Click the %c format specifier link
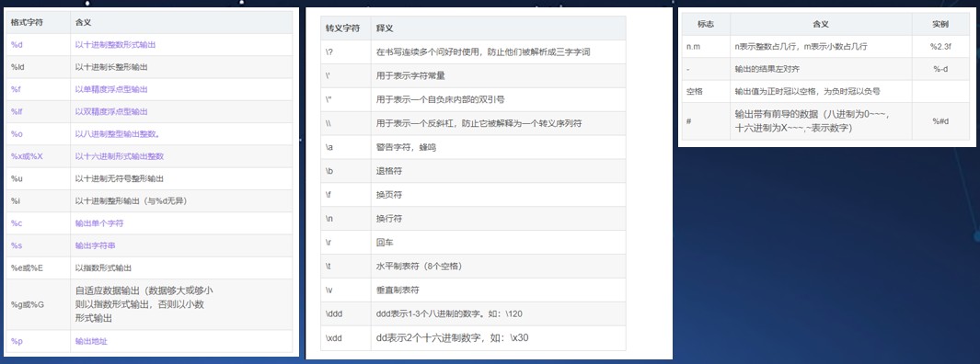This screenshot has height=364, width=980. coord(17,222)
